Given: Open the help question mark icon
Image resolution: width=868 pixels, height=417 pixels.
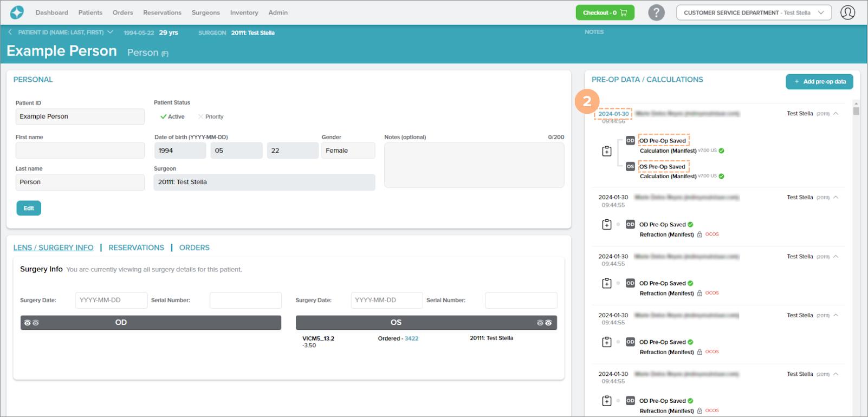Looking at the screenshot, I should (656, 12).
